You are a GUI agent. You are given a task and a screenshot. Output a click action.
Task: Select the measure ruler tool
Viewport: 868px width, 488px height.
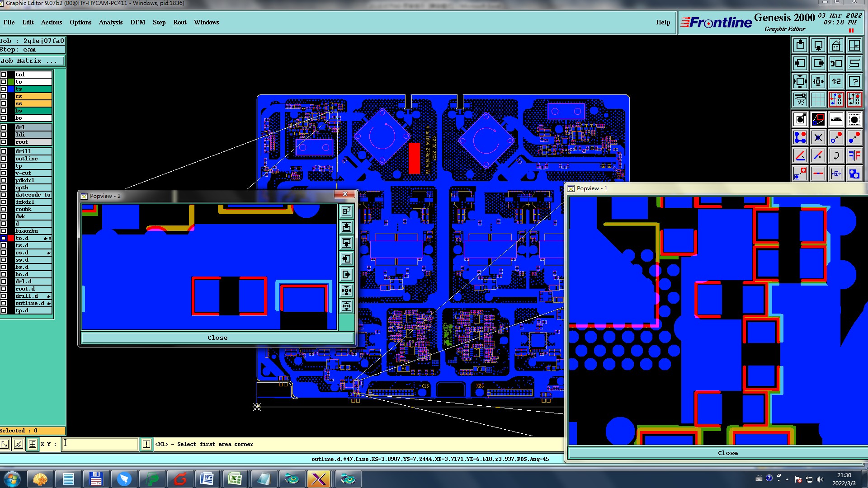point(836,119)
